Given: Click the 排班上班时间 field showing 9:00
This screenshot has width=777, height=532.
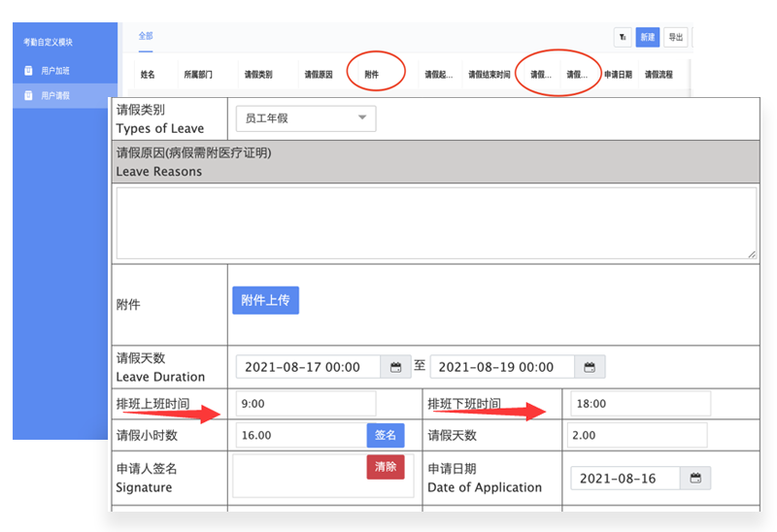Looking at the screenshot, I should pos(306,404).
